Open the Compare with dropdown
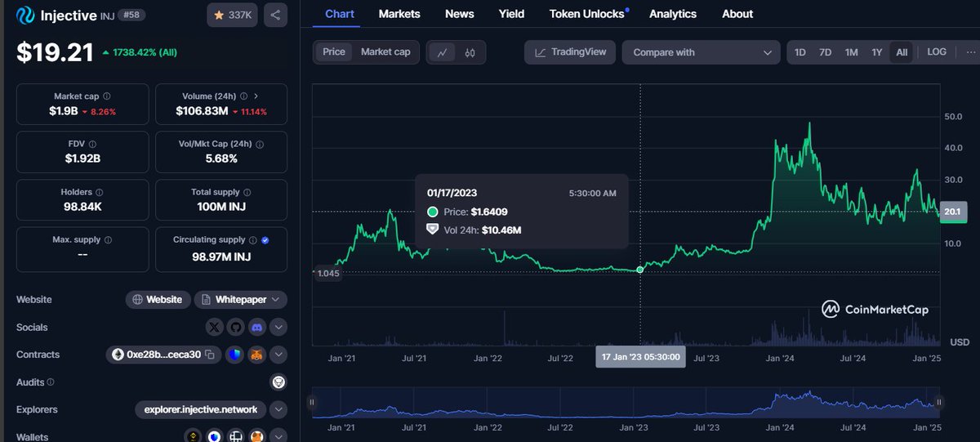 pyautogui.click(x=701, y=52)
